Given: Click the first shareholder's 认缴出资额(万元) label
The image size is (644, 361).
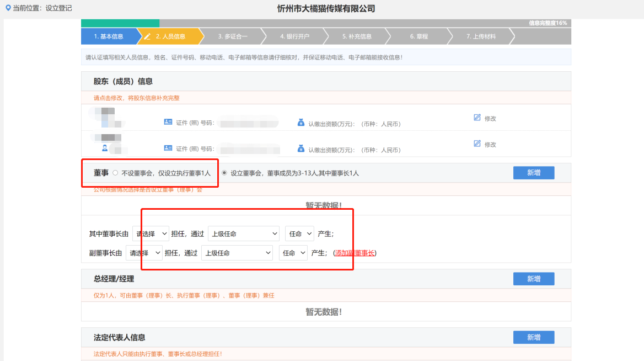Looking at the screenshot, I should tap(331, 124).
